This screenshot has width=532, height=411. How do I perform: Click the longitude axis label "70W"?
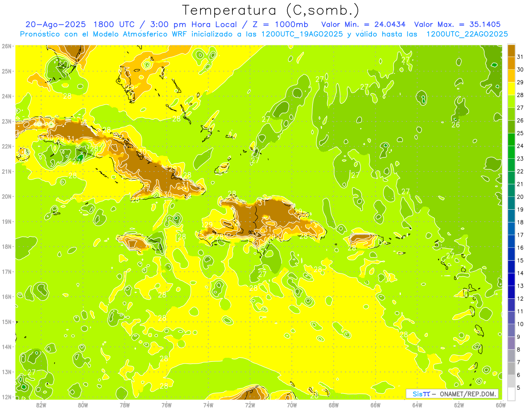[292, 405]
